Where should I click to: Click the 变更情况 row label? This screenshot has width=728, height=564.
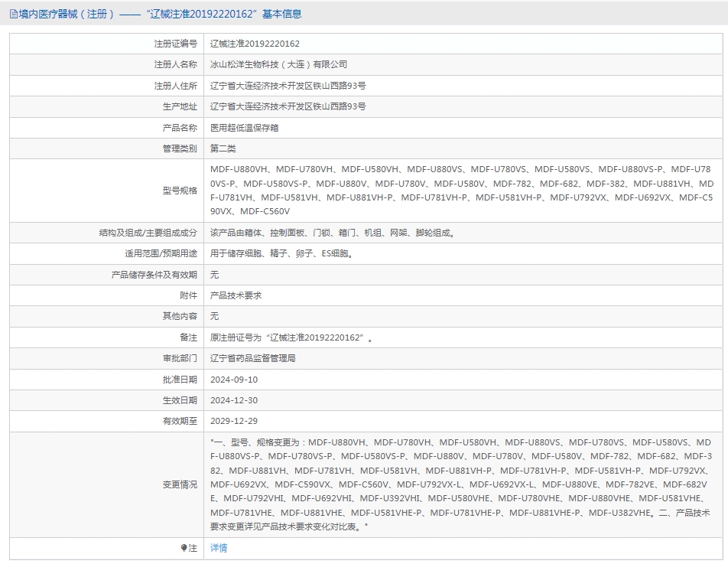(x=180, y=484)
